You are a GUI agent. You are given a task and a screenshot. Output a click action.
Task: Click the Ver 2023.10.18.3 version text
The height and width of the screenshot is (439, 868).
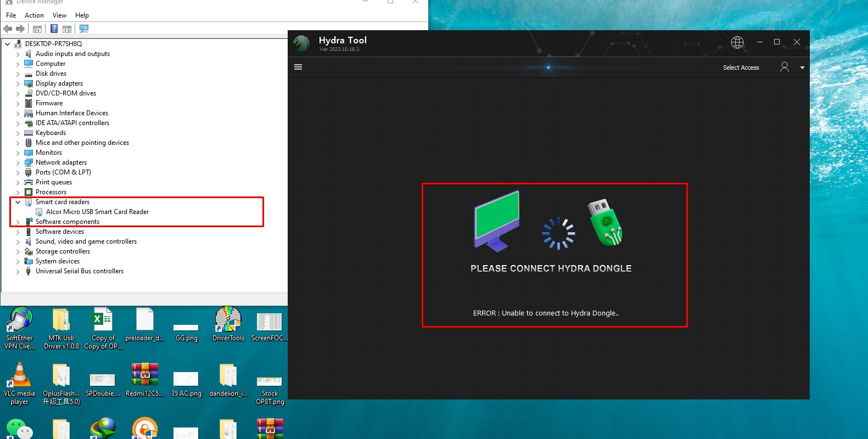339,49
